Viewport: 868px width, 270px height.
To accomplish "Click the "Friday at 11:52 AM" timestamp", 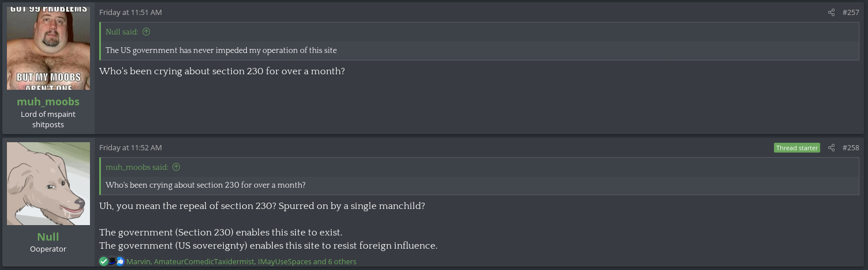I will [130, 148].
